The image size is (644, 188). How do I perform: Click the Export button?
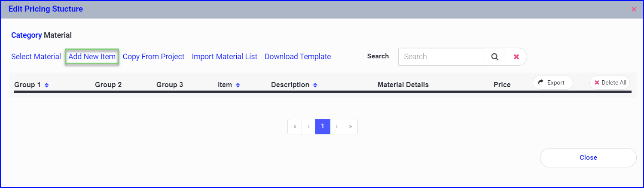[x=552, y=82]
